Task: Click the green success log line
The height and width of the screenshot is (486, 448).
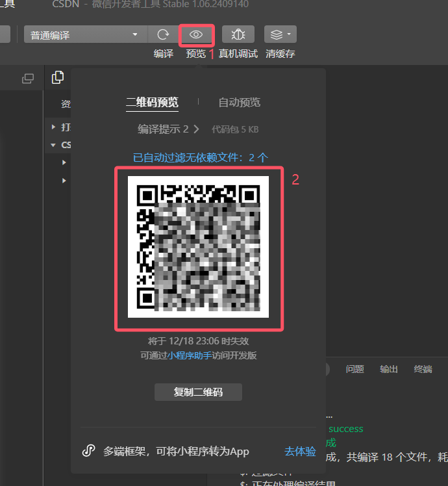Action: point(346,429)
